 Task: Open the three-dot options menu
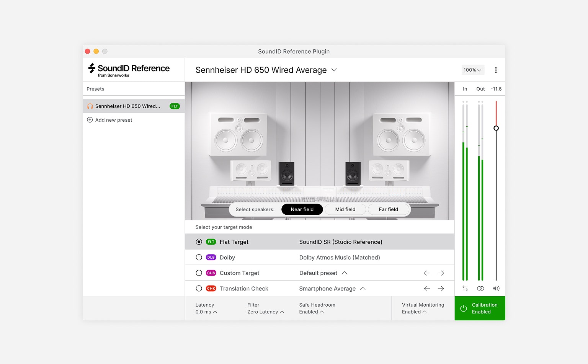[x=496, y=70]
